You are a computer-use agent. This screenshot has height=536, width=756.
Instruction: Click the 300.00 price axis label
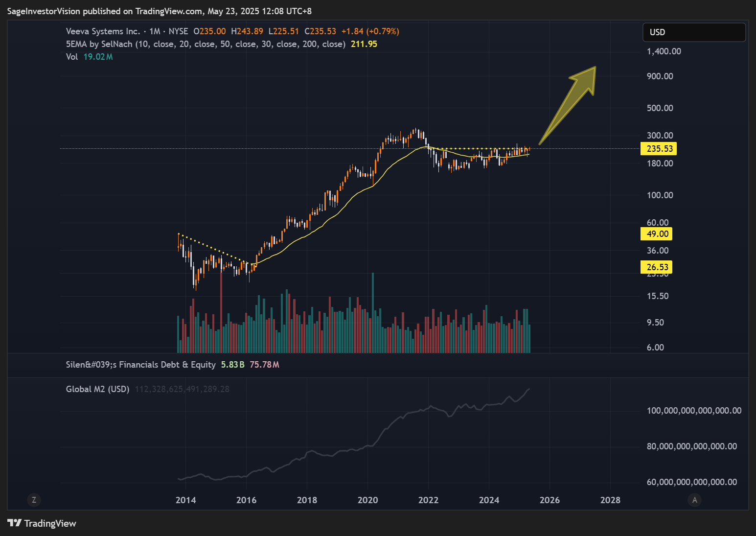point(660,136)
